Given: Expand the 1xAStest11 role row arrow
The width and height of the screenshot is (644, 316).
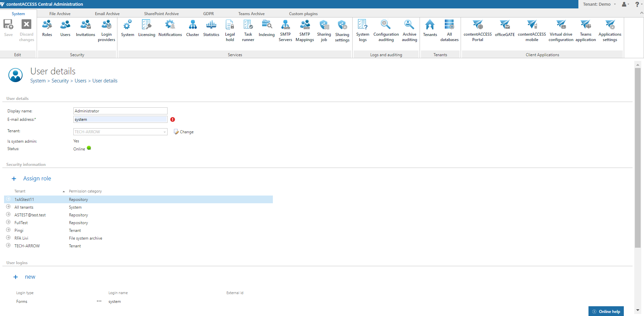Looking at the screenshot, I should point(8,199).
